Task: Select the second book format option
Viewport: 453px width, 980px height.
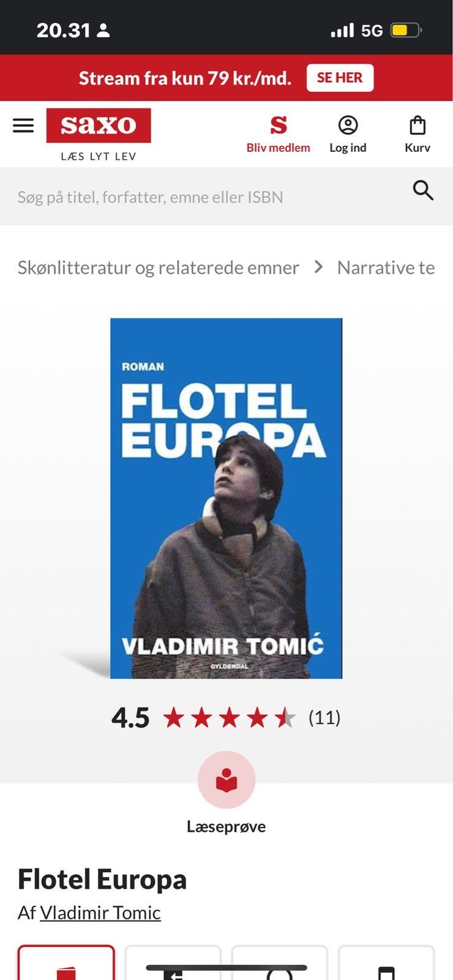Action: 173,962
